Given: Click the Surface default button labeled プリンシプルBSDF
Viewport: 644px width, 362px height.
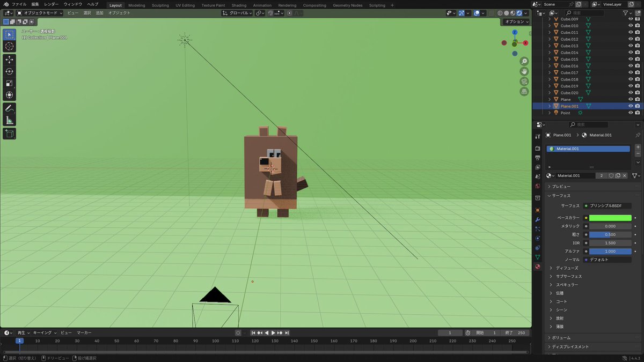Looking at the screenshot, I should click(x=605, y=205).
